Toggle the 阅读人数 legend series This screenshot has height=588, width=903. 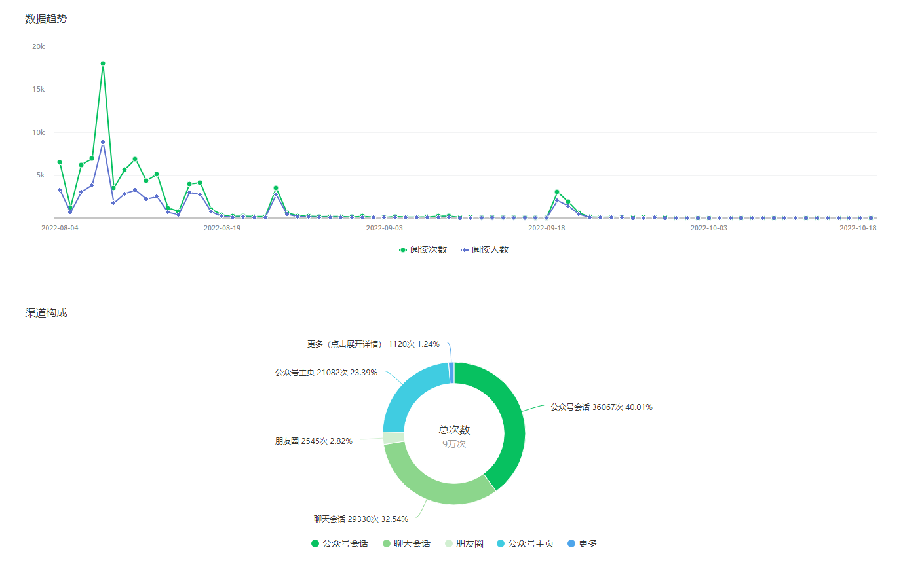[x=485, y=249]
